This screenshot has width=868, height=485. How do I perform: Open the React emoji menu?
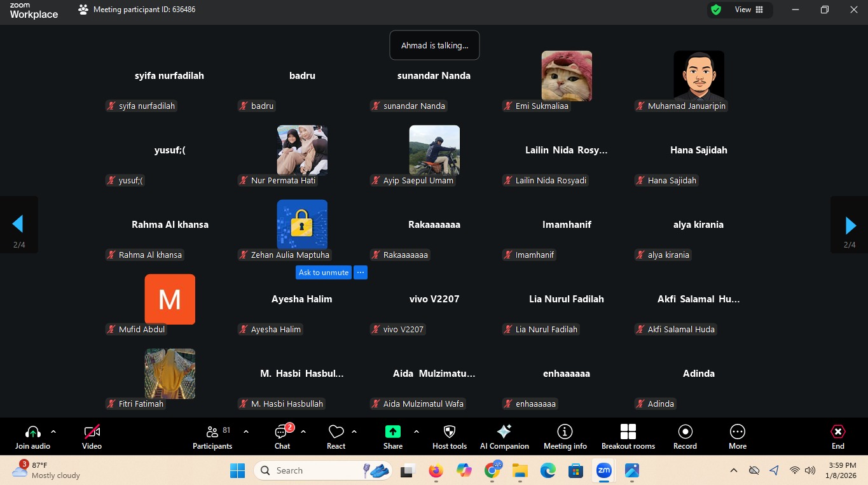click(336, 437)
